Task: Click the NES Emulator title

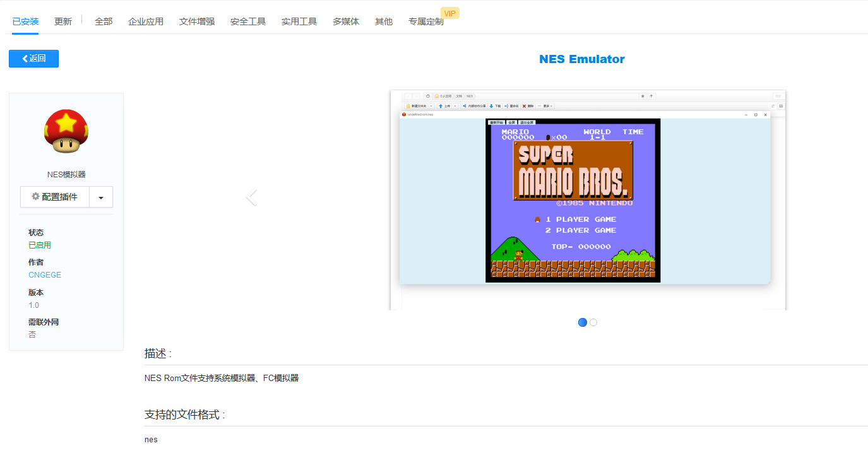Action: [582, 59]
